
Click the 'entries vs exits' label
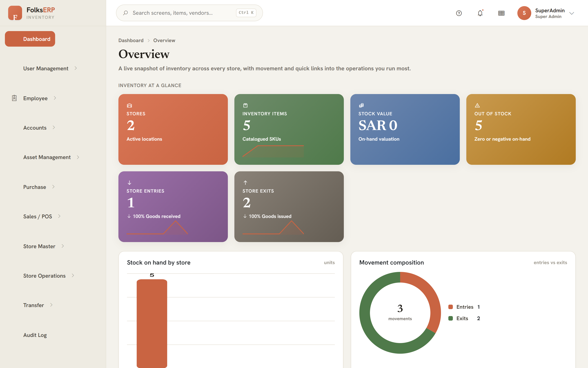[x=550, y=263]
